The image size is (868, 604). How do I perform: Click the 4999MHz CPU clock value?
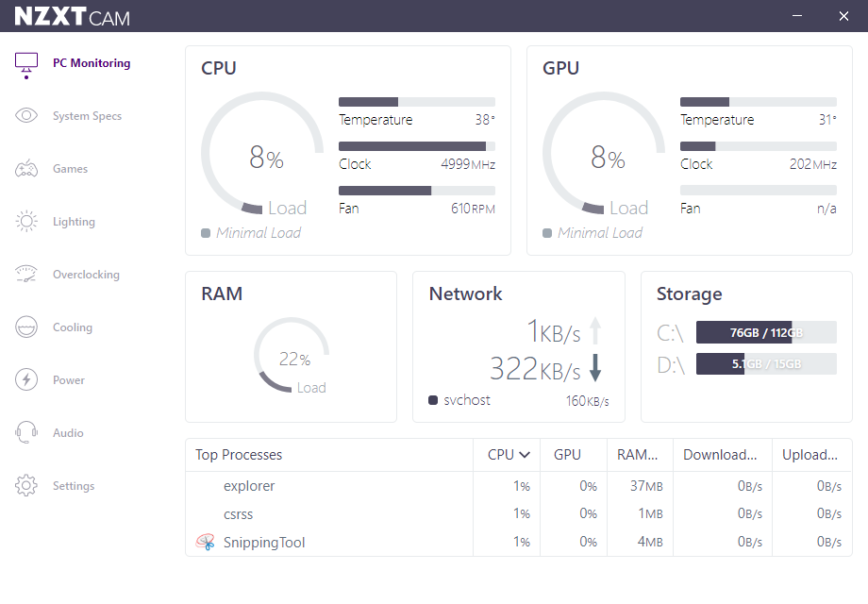468,164
